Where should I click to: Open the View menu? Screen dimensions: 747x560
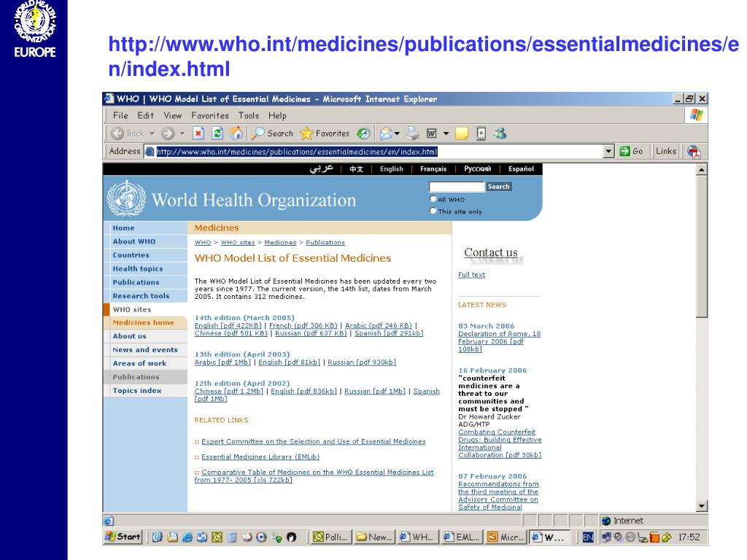pyautogui.click(x=172, y=116)
